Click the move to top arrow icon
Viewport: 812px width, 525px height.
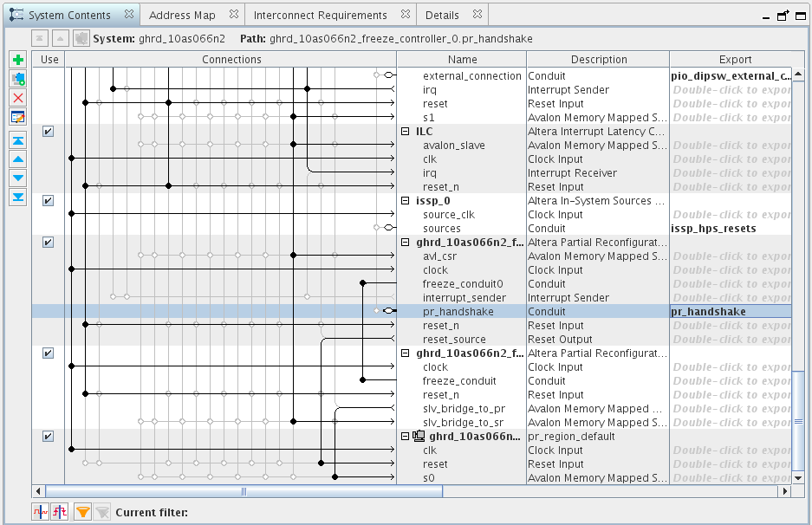[x=18, y=140]
